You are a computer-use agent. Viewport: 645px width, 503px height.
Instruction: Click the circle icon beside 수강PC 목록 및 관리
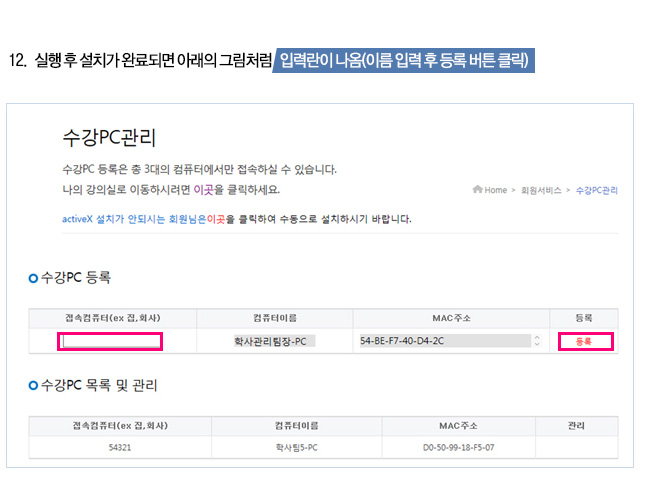pos(34,385)
